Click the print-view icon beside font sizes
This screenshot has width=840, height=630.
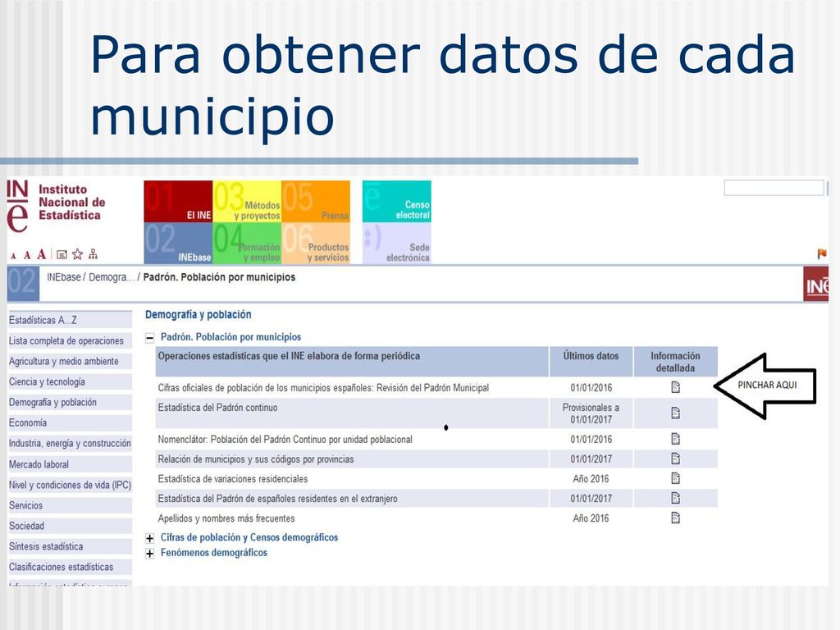62,255
